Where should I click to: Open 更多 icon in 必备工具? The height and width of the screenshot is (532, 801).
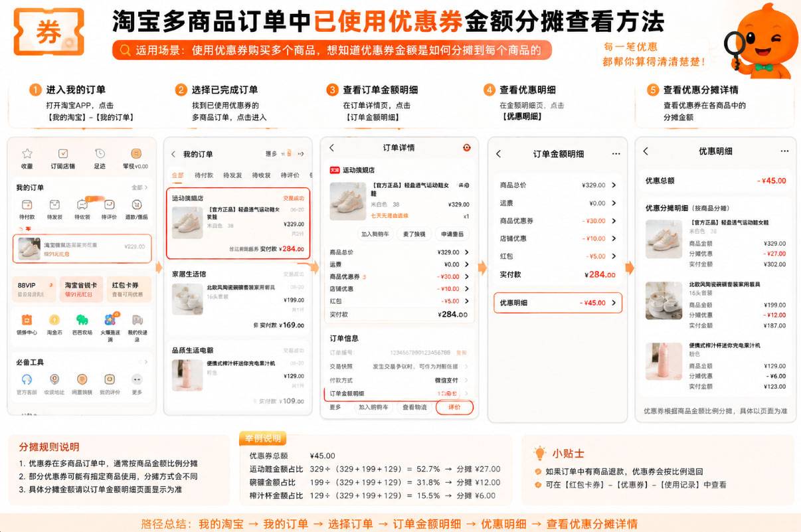(137, 379)
